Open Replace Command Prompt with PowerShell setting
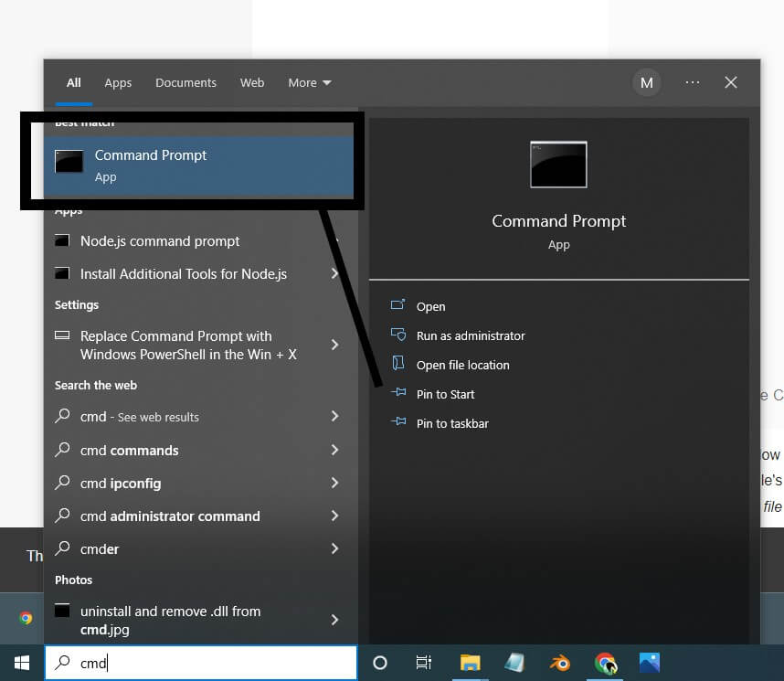 click(188, 346)
